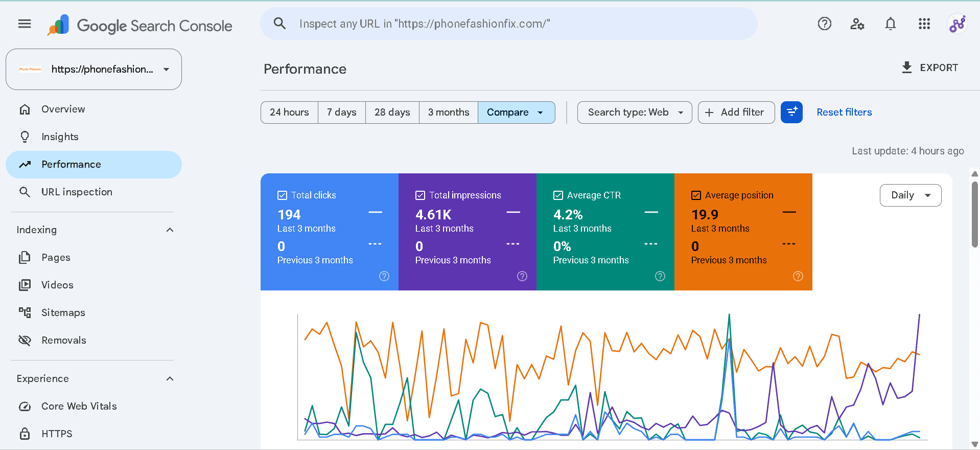Click the Google Search Console logo
The width and height of the screenshot is (980, 450).
click(x=140, y=26)
